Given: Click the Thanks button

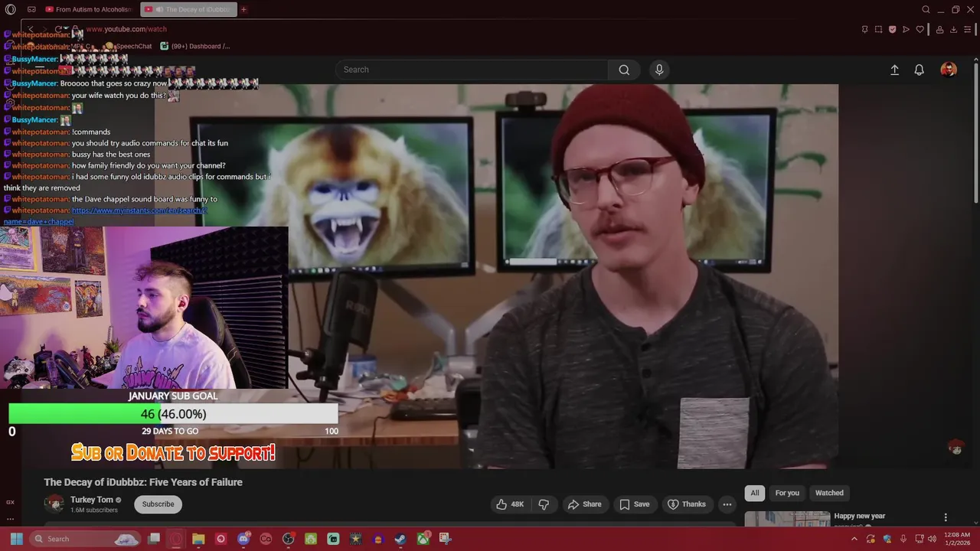Looking at the screenshot, I should [687, 504].
